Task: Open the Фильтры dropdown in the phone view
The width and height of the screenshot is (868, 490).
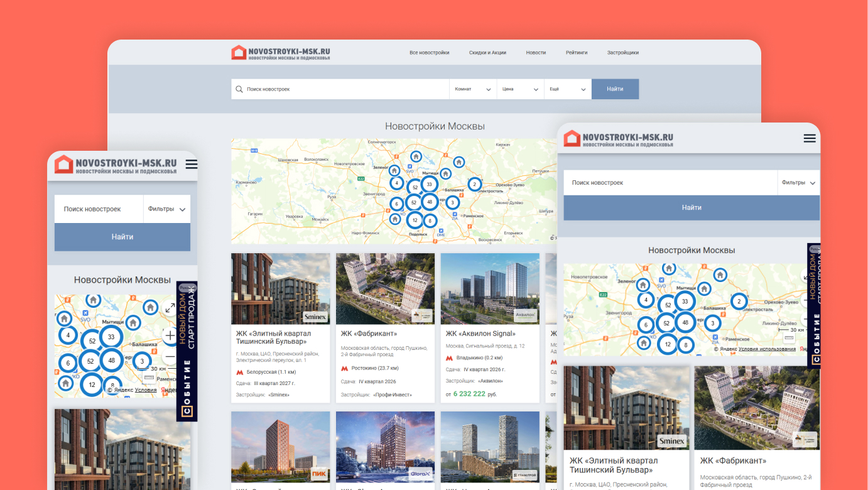Action: pyautogui.click(x=166, y=209)
